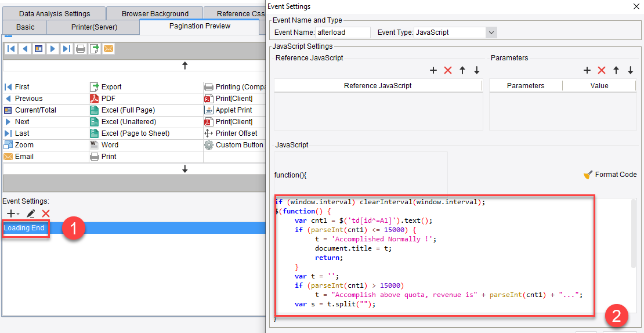Select the Next button option

point(17,121)
